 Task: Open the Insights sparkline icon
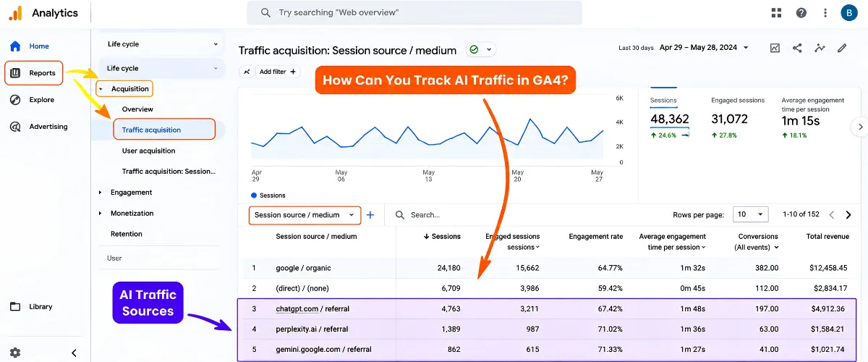820,48
